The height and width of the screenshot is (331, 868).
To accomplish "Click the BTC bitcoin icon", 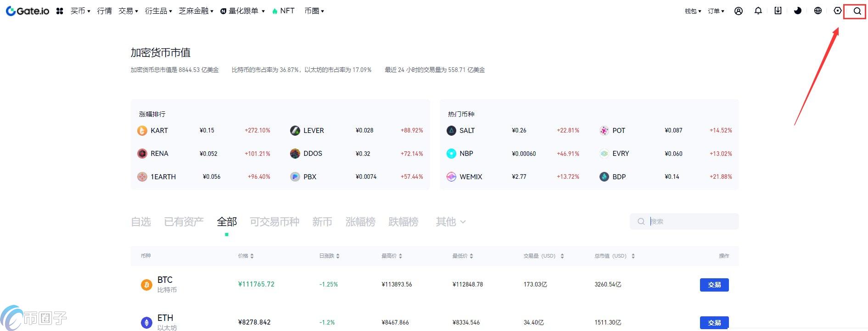I will tap(146, 285).
